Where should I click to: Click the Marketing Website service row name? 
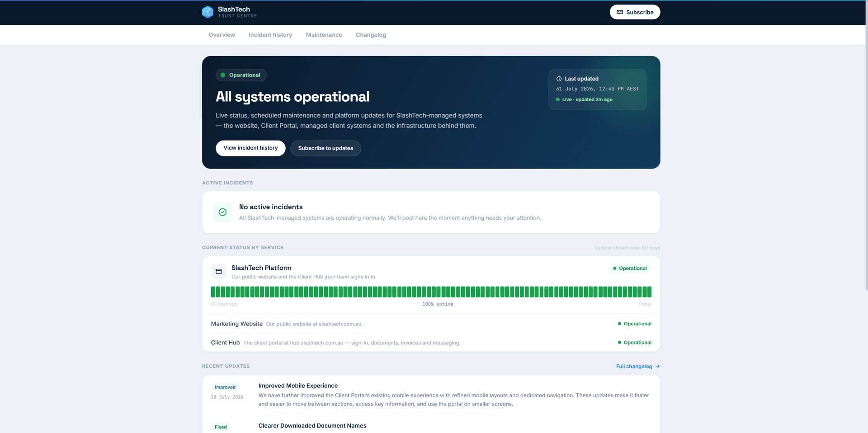pos(236,324)
